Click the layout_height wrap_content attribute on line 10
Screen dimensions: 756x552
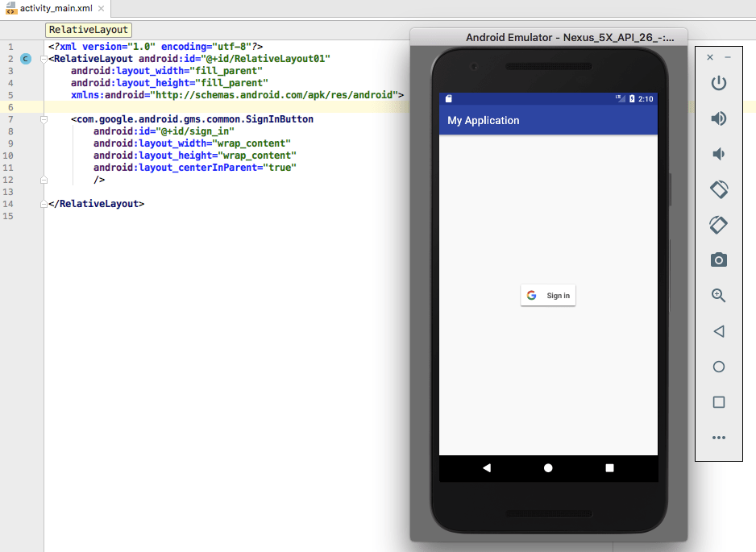(x=195, y=156)
